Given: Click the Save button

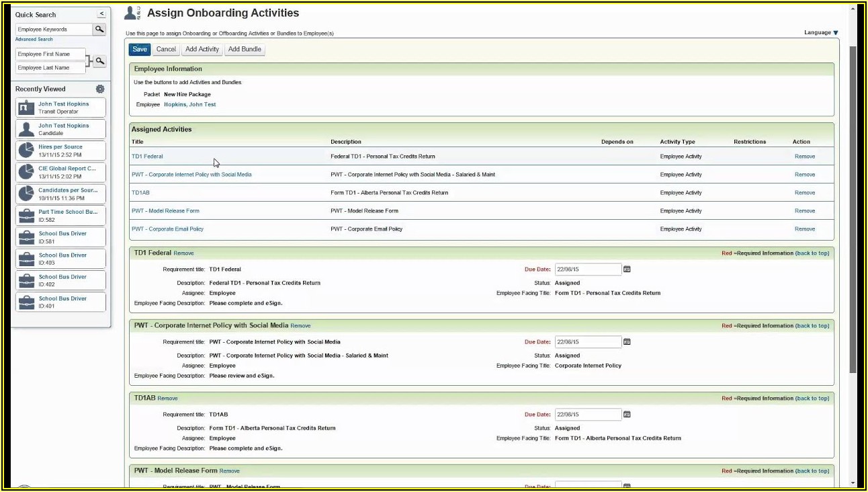Looking at the screenshot, I should coord(140,49).
